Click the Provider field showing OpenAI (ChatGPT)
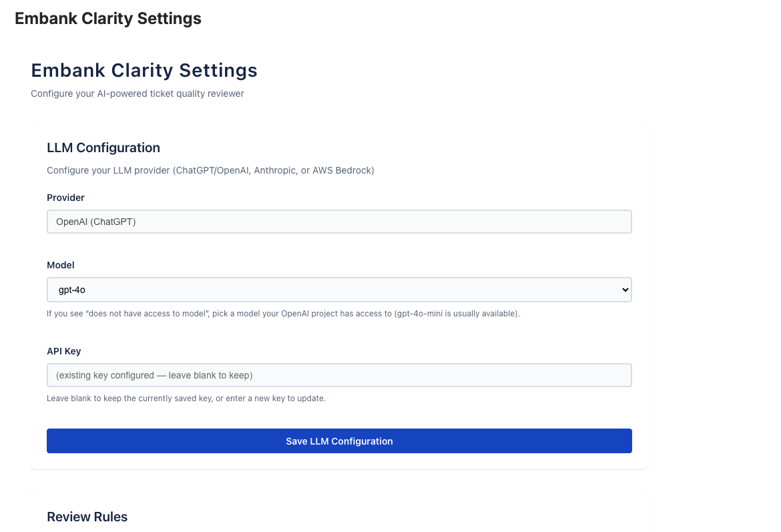Viewport: 781px width, 532px height. coord(339,222)
